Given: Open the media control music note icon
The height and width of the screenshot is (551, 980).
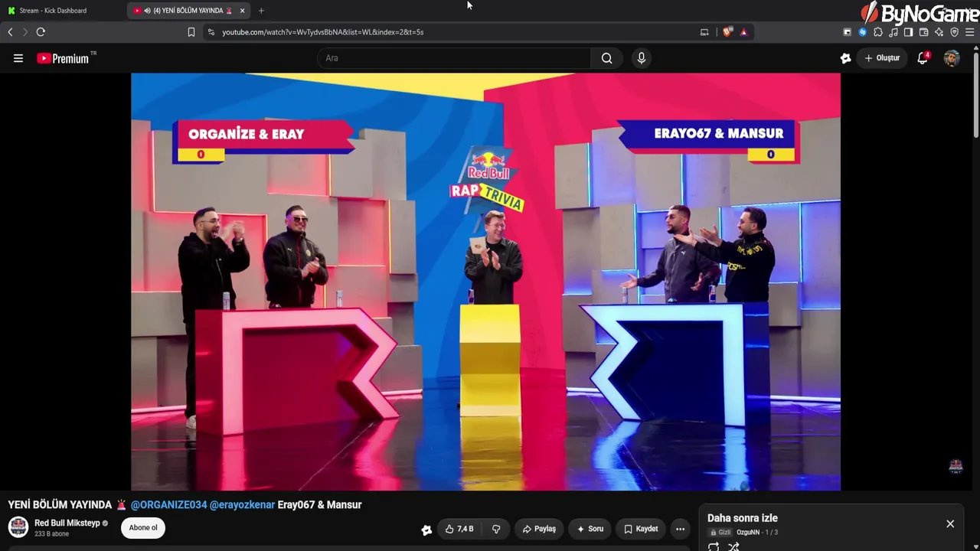Looking at the screenshot, I should pyautogui.click(x=893, y=32).
